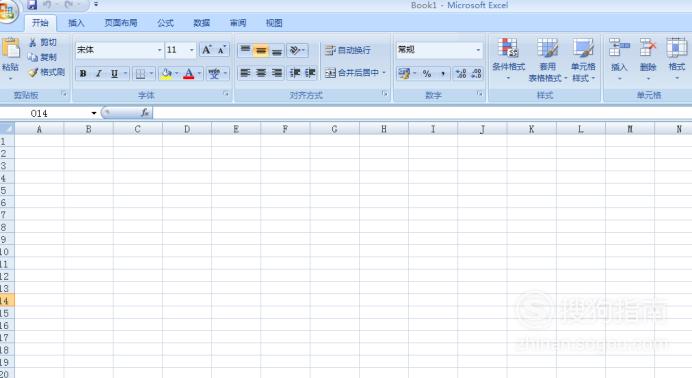Expand fill color palette arrow
The width and height of the screenshot is (692, 378).
coord(177,74)
